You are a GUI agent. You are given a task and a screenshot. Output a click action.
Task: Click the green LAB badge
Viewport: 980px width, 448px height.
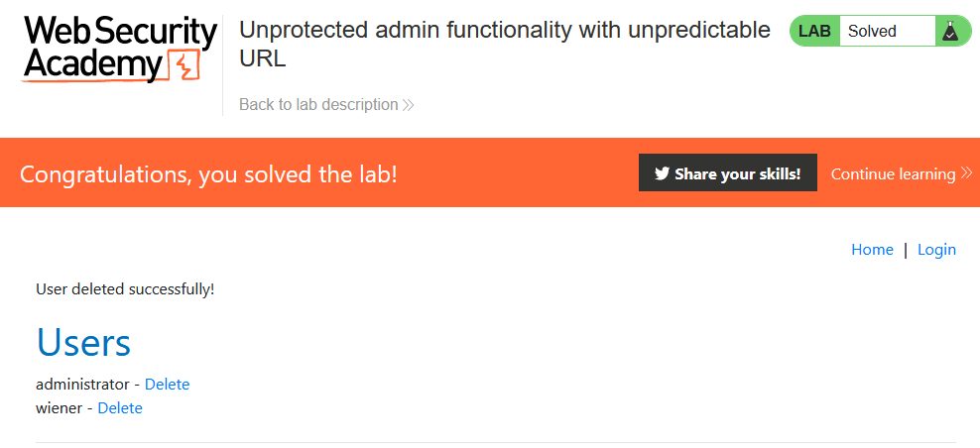pos(814,32)
